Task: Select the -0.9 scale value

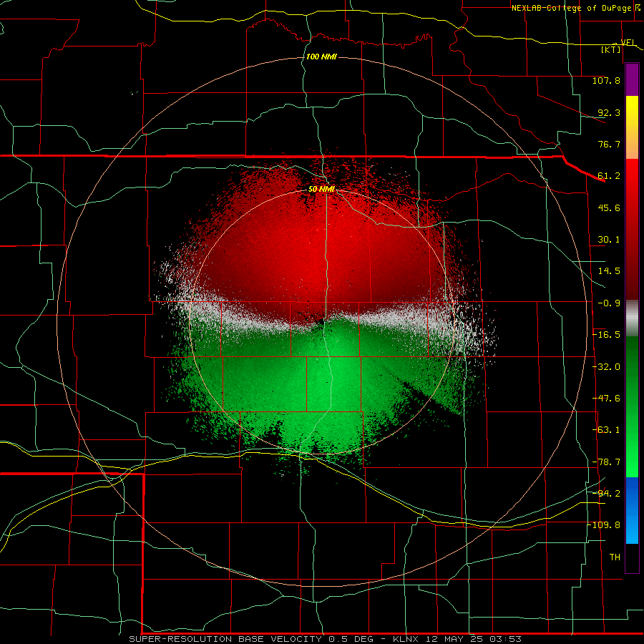Action: pyautogui.click(x=609, y=303)
